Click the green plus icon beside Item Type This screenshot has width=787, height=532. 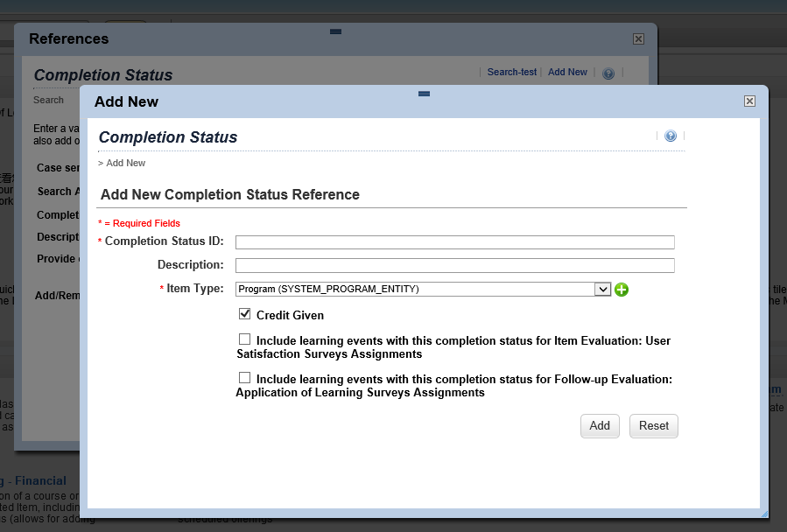point(622,290)
